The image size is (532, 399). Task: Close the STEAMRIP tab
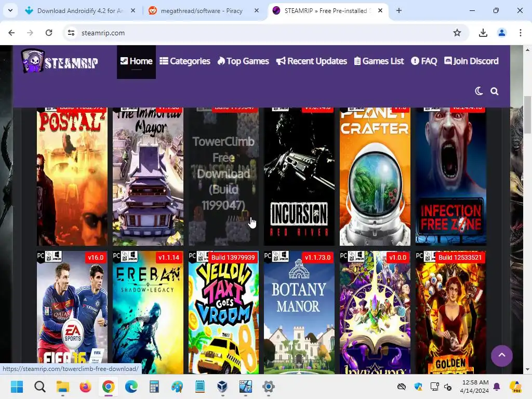click(x=380, y=11)
